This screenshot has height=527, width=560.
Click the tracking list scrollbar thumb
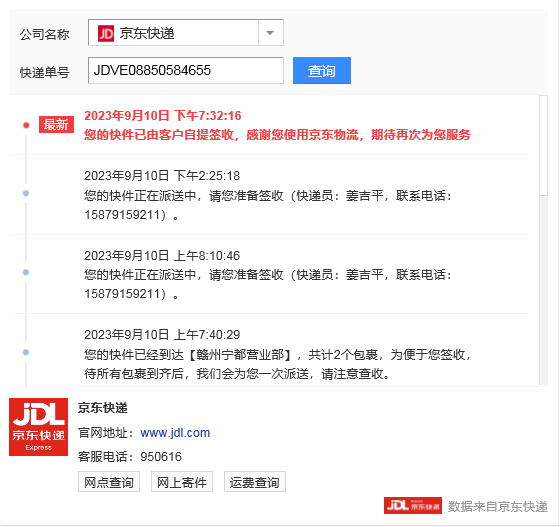(x=543, y=145)
